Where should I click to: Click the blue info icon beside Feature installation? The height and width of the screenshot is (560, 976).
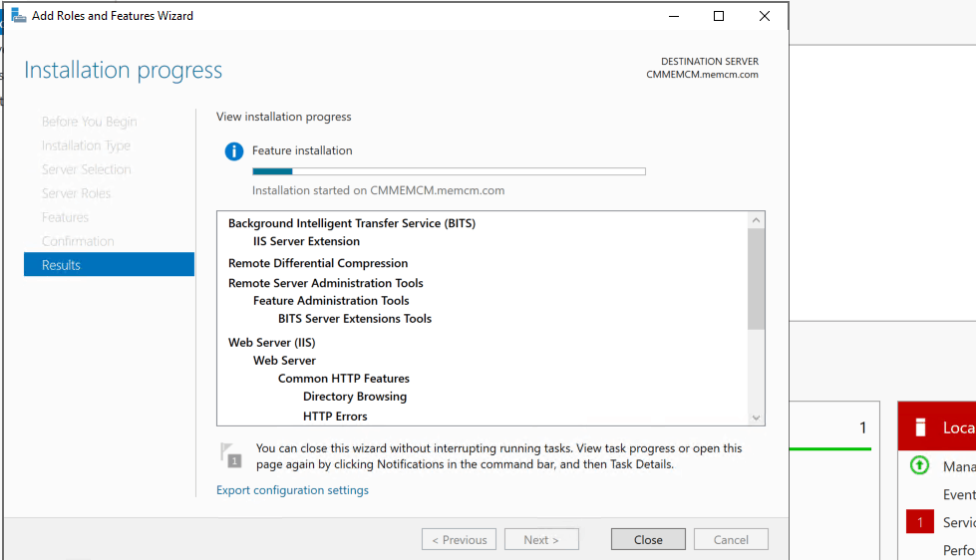(x=234, y=151)
